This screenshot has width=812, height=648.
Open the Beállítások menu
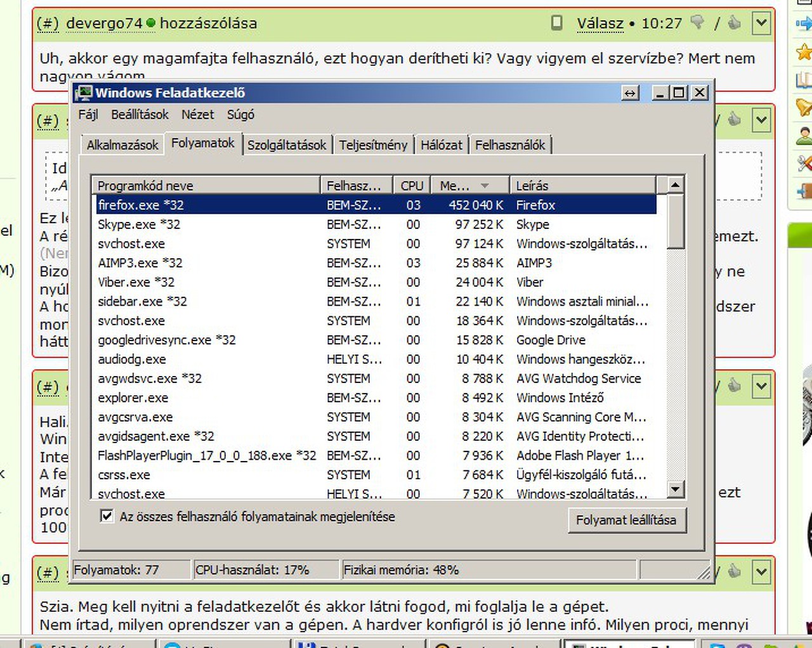tap(140, 115)
